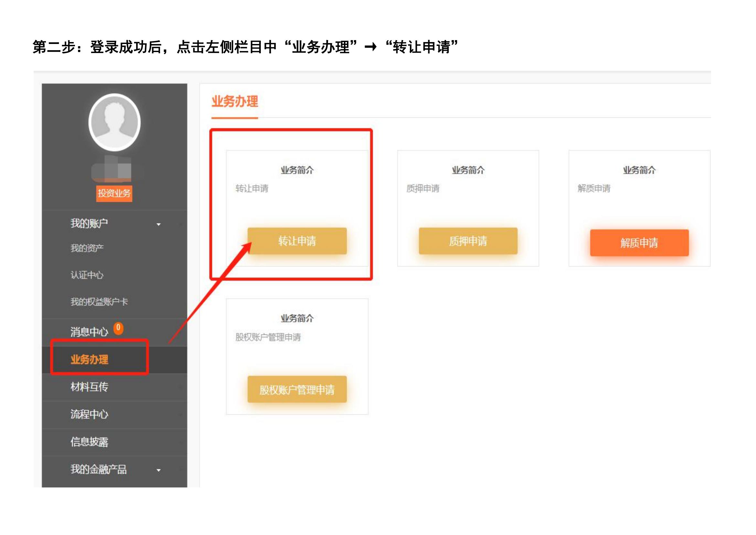Click 业务简介 heading in 转让申请 card

click(297, 170)
